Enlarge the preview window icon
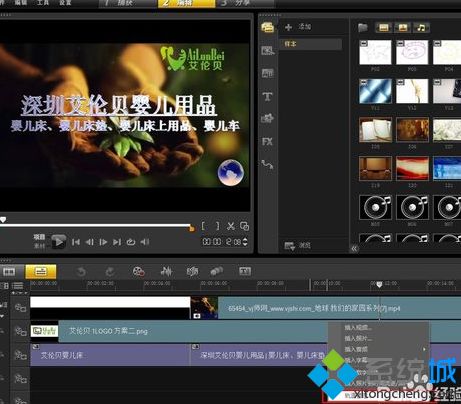 [244, 226]
